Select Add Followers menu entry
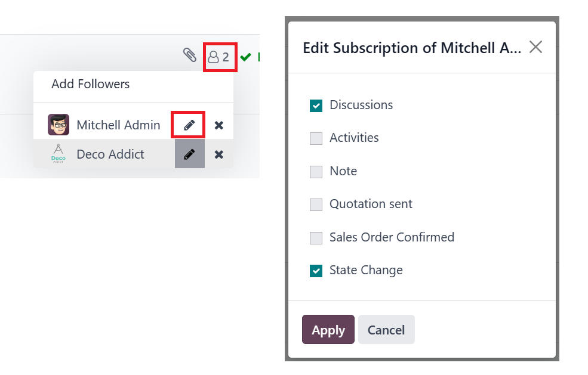Viewport: 588px width, 375px height. (x=90, y=84)
